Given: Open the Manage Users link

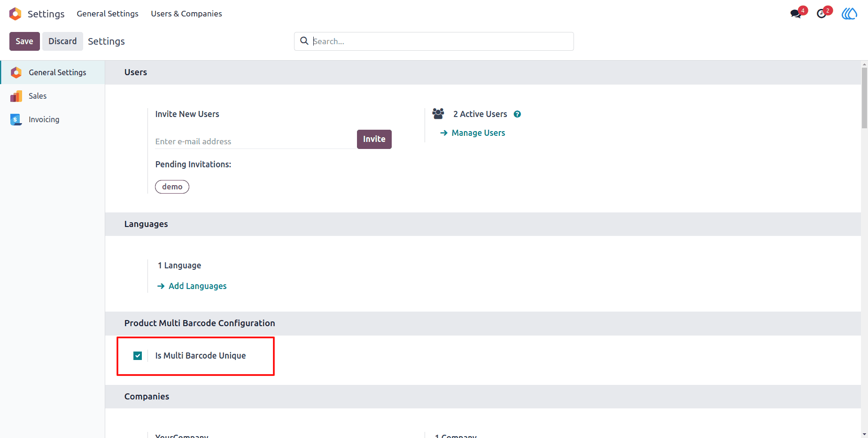Looking at the screenshot, I should click(x=473, y=133).
